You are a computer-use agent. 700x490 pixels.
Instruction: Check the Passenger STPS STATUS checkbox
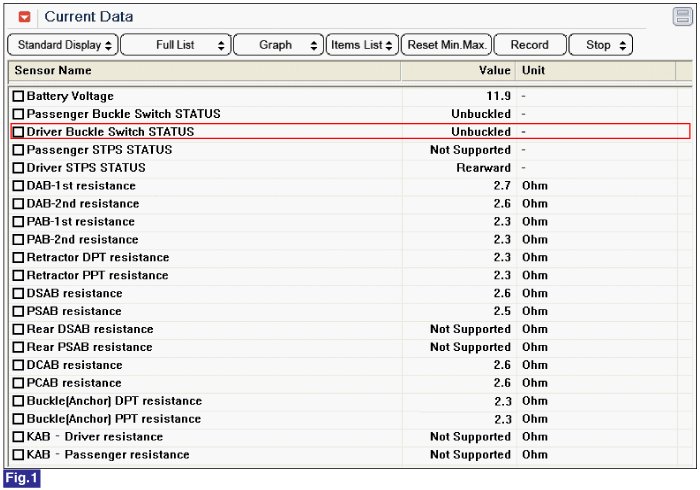(x=18, y=149)
